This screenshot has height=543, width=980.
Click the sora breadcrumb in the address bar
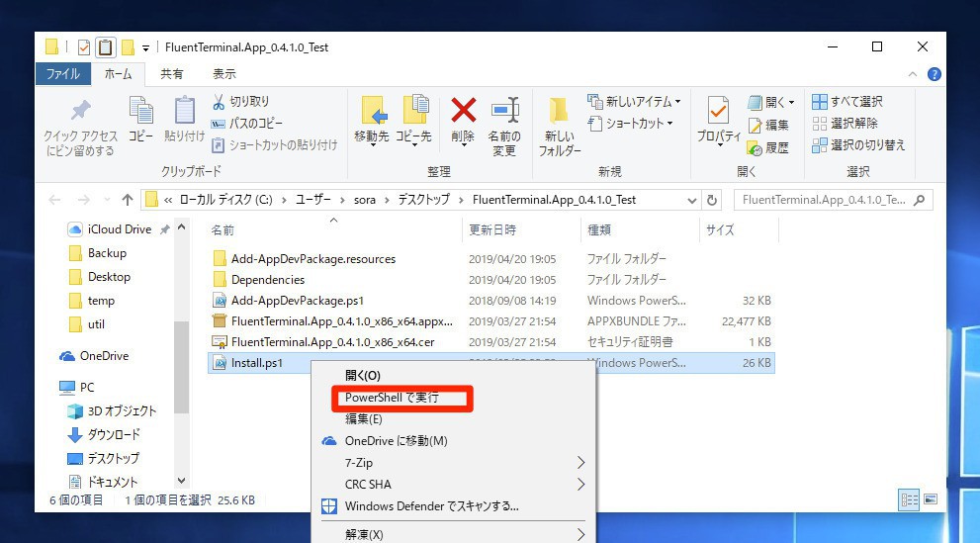[364, 200]
